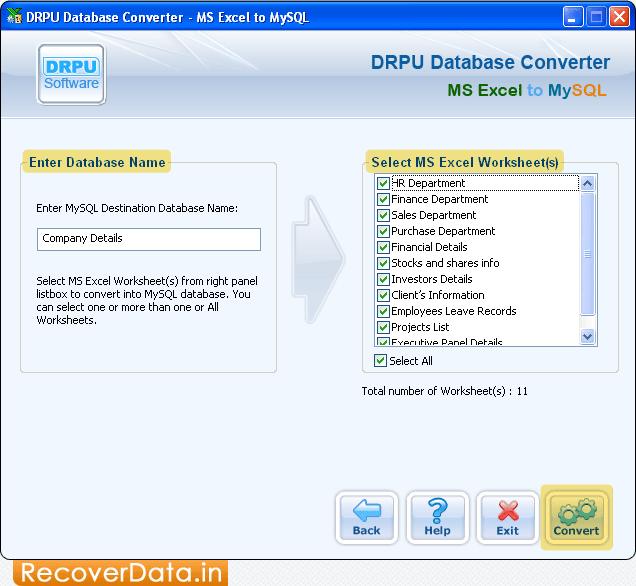Select the Investors Details list row text
Image resolution: width=636 pixels, height=586 pixels.
coord(432,279)
